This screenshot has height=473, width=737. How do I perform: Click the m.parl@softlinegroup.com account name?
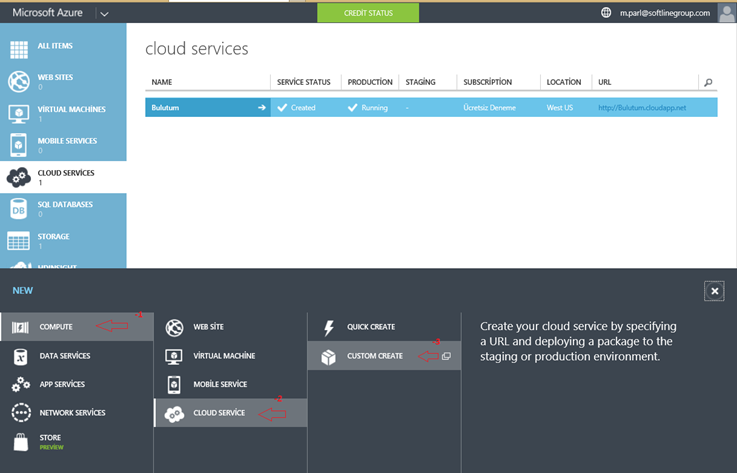[665, 13]
